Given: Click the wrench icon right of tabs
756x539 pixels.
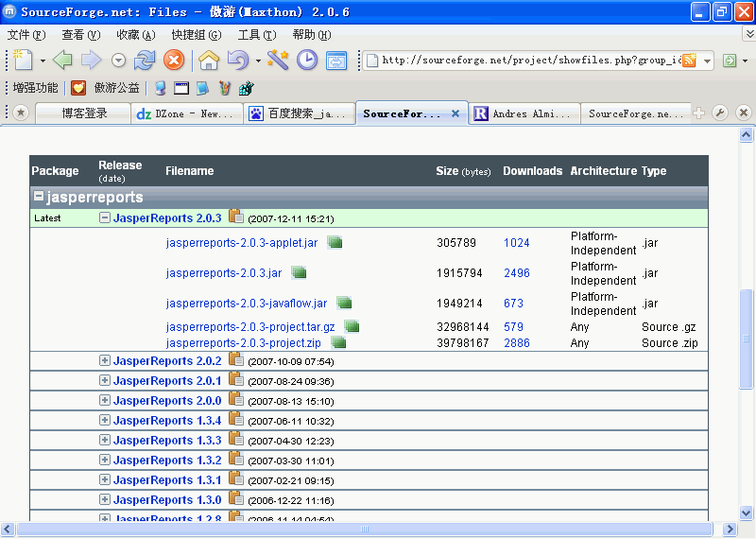Looking at the screenshot, I should pos(720,113).
